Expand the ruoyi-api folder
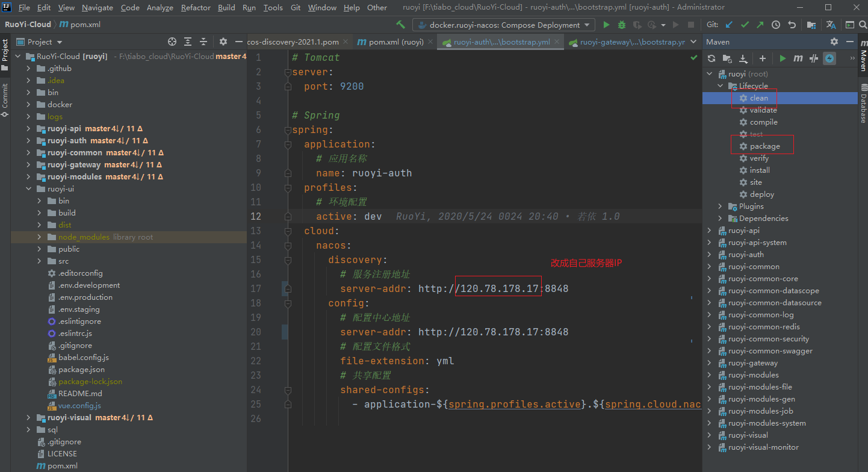Viewport: 868px width, 472px height. (28, 128)
